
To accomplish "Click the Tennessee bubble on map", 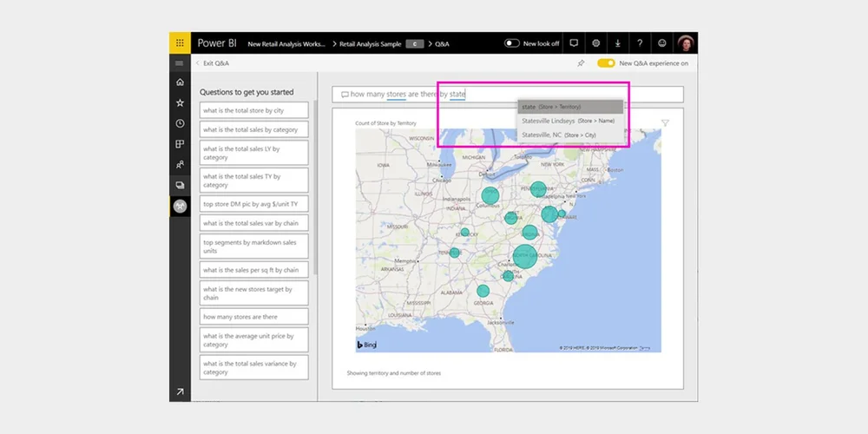I will coord(455,253).
